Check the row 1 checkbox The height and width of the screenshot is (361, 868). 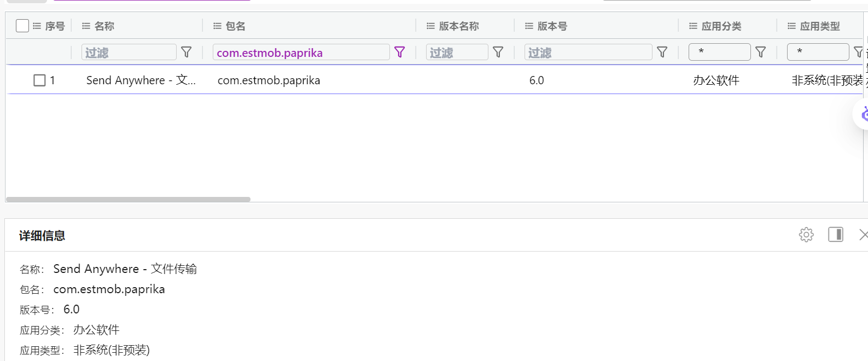click(x=39, y=80)
